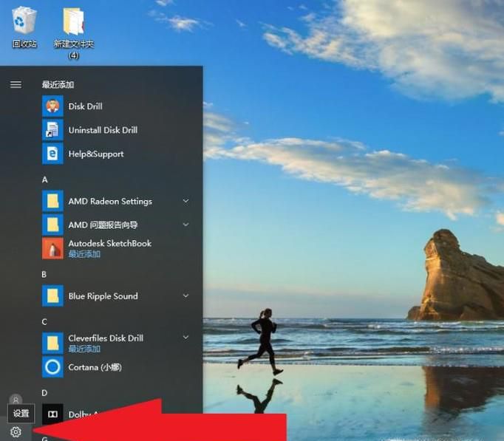The height and width of the screenshot is (441, 504).
Task: Click the user account avatar icon
Action: point(16,400)
